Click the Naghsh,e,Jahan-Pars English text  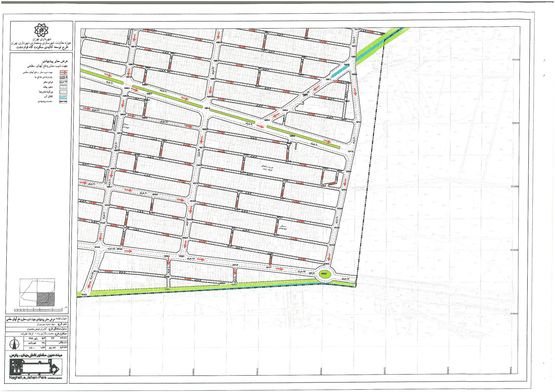pyautogui.click(x=28, y=378)
